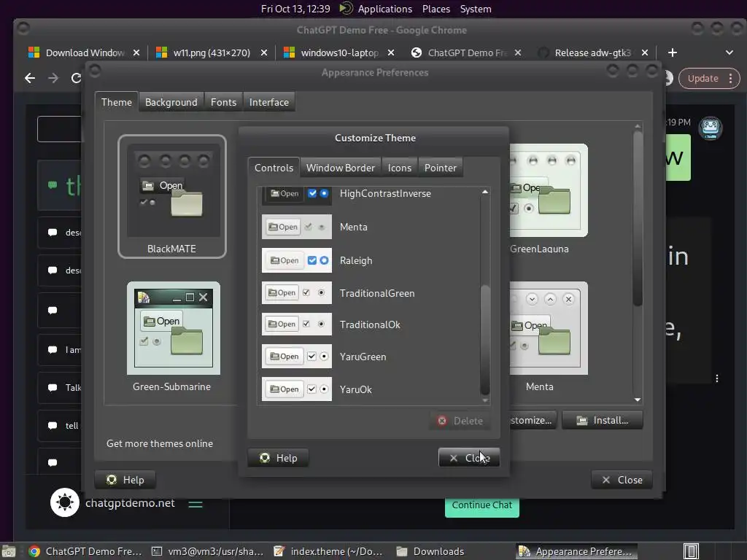Image resolution: width=747 pixels, height=560 pixels.
Task: Select the GreenLaguna theme thumbnail
Action: click(x=548, y=198)
